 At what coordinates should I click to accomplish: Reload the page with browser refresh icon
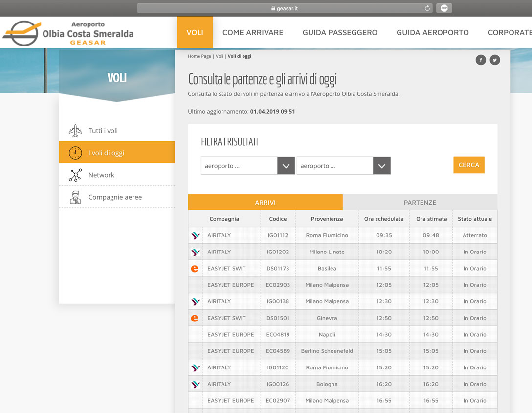click(427, 8)
